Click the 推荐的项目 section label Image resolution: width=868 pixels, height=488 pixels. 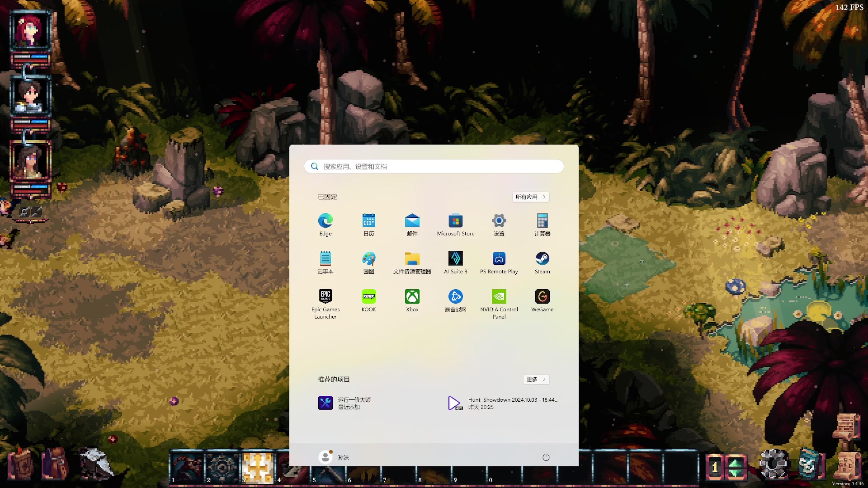(x=334, y=380)
